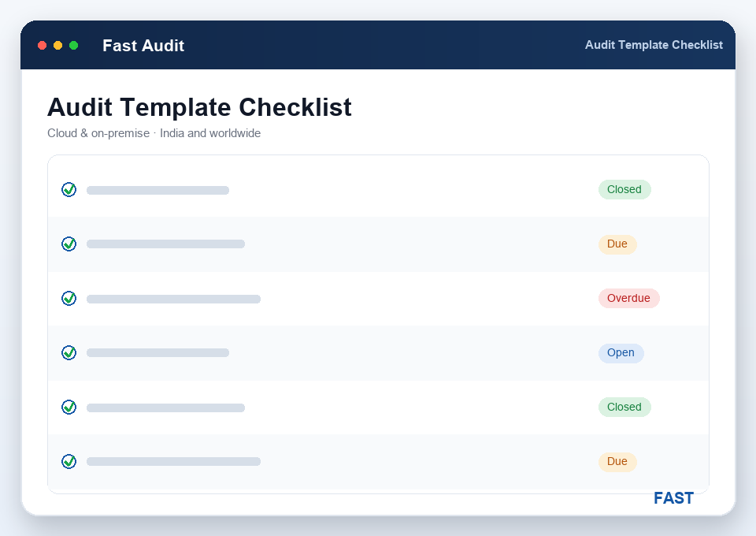The width and height of the screenshot is (756, 536).
Task: Click the Closed badge in the first row
Action: point(624,190)
